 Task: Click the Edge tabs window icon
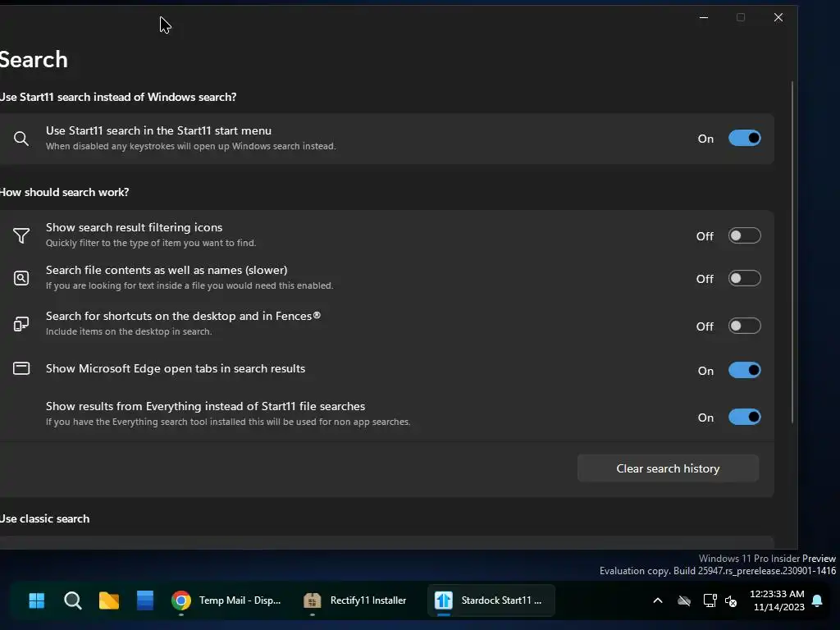pos(21,368)
